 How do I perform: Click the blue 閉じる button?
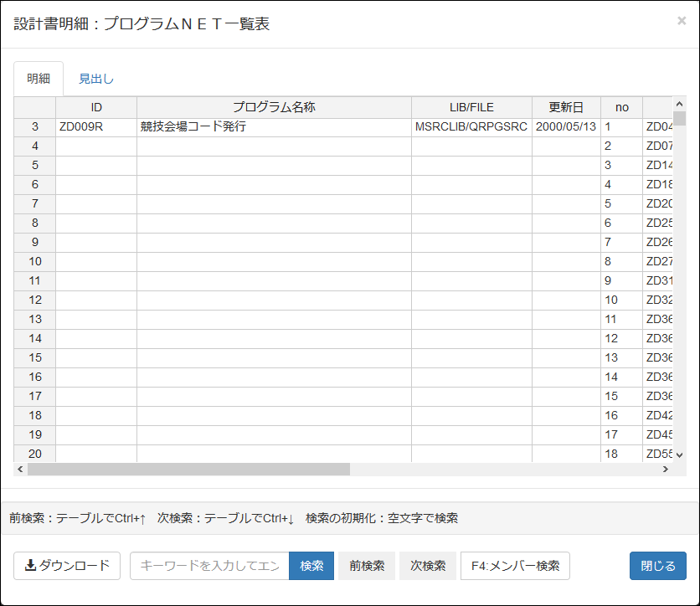pyautogui.click(x=658, y=566)
